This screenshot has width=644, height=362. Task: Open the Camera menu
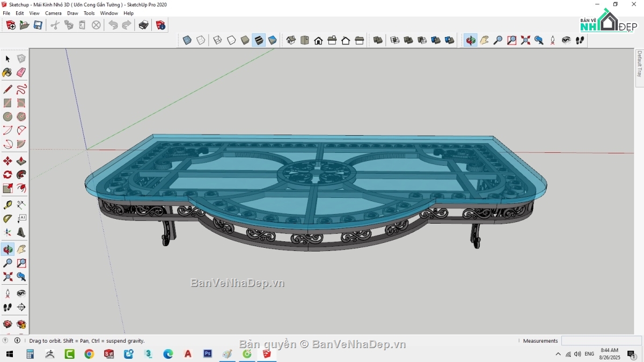[53, 13]
